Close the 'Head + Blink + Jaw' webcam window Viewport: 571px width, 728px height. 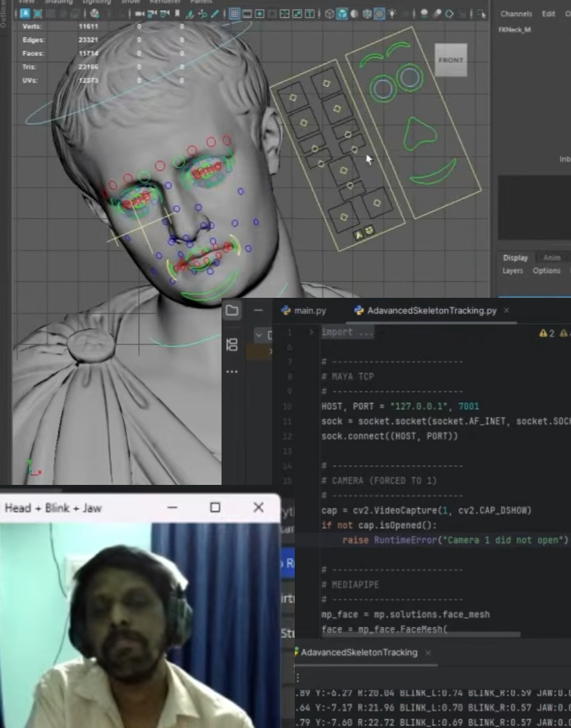pyautogui.click(x=258, y=507)
